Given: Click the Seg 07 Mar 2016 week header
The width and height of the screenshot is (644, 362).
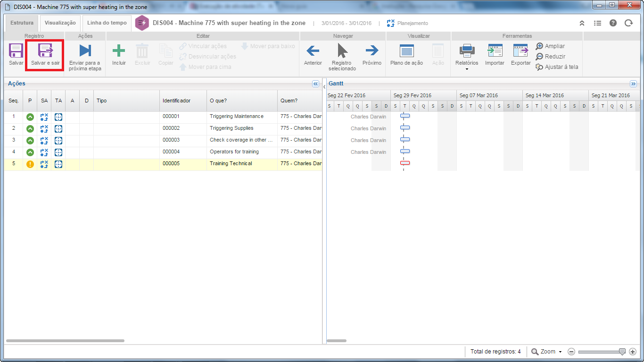Looking at the screenshot, I should pos(489,95).
